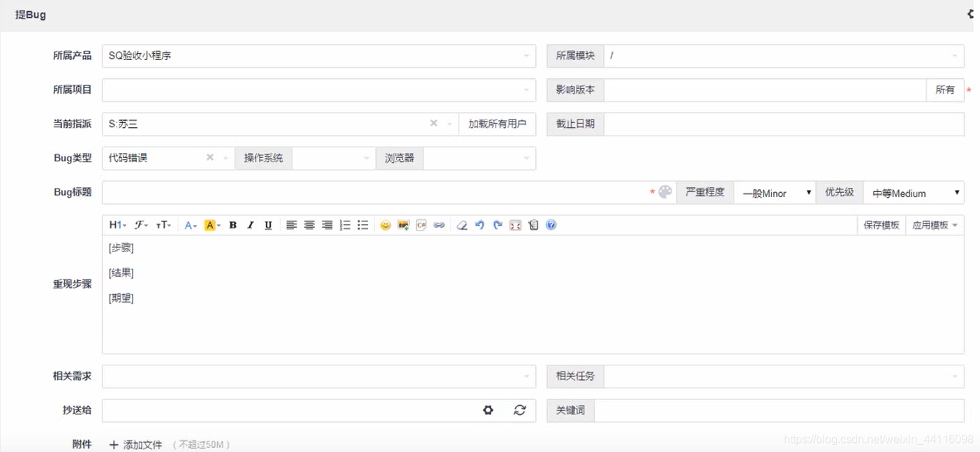This screenshot has height=452, width=980.
Task: Click the 提Bug page heading
Action: [x=31, y=15]
